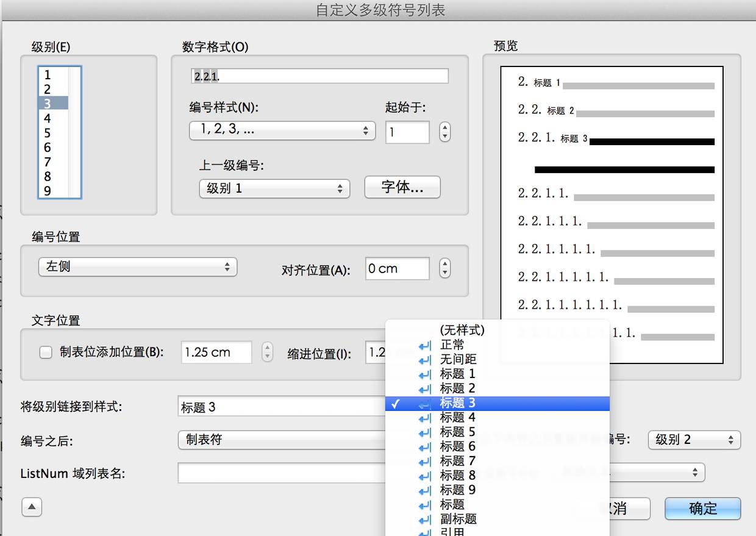Click stepper arrows beside the 起始于 field
756x536 pixels.
[445, 132]
